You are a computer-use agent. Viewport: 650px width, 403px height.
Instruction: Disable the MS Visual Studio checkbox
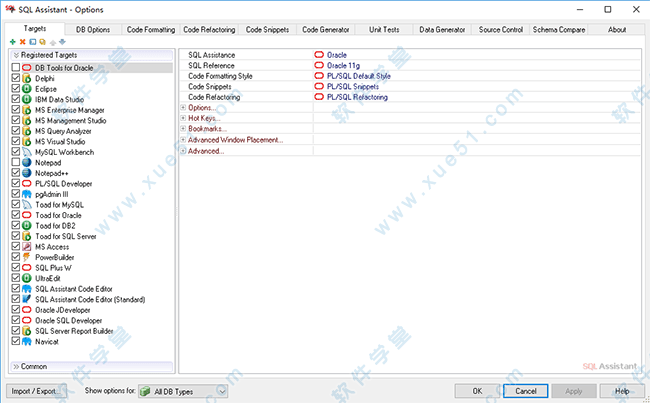[16, 141]
